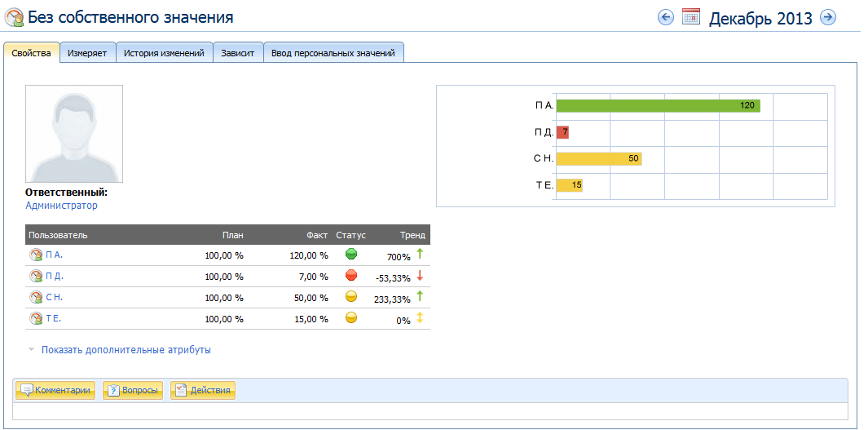Click the indicator icon beside С Н.
The width and height of the screenshot is (868, 430).
pyautogui.click(x=36, y=297)
